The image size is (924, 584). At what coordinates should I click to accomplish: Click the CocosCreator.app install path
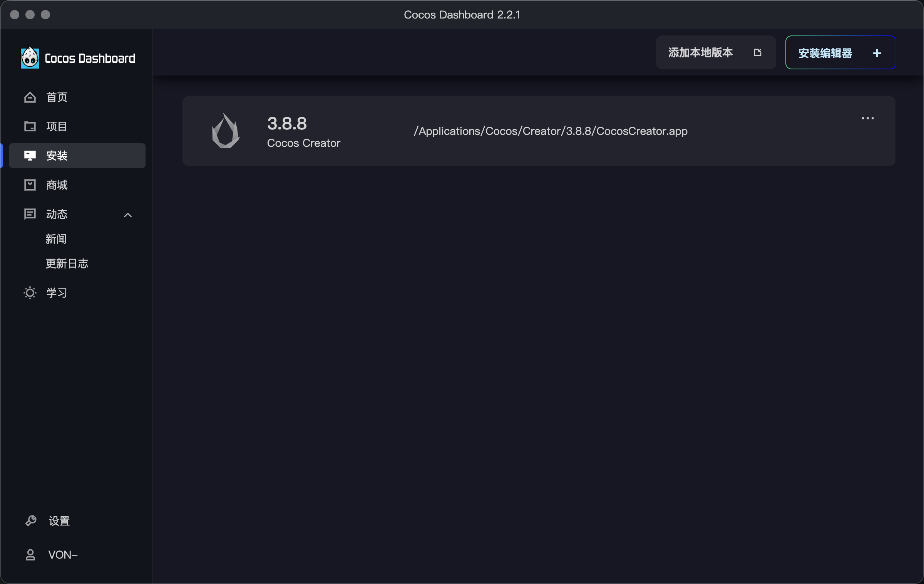pos(551,131)
